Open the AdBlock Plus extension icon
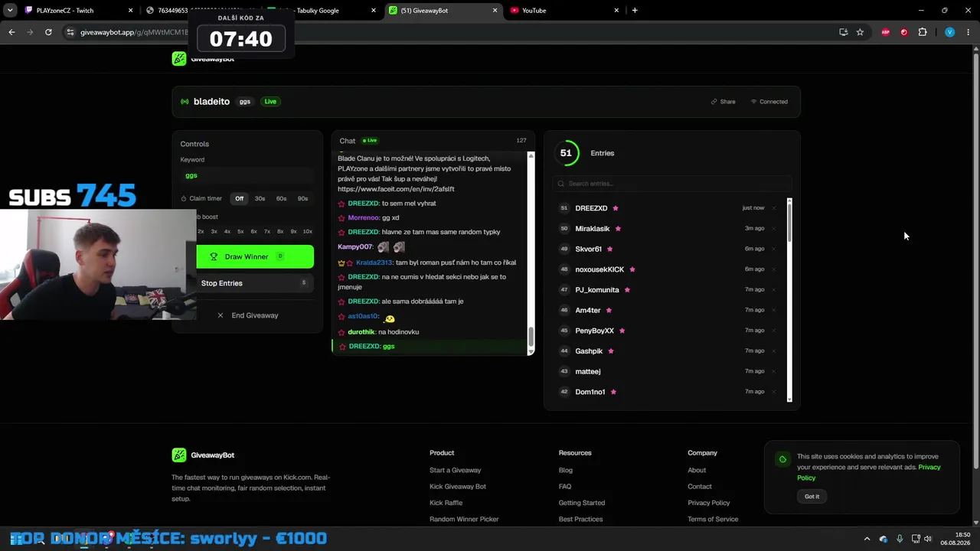This screenshot has width=980, height=551. (886, 32)
